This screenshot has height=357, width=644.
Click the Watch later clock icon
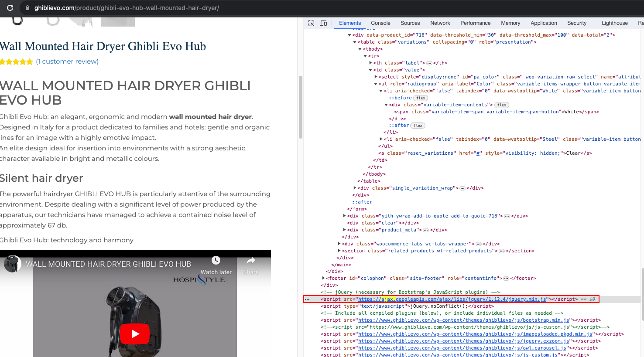coord(216,260)
